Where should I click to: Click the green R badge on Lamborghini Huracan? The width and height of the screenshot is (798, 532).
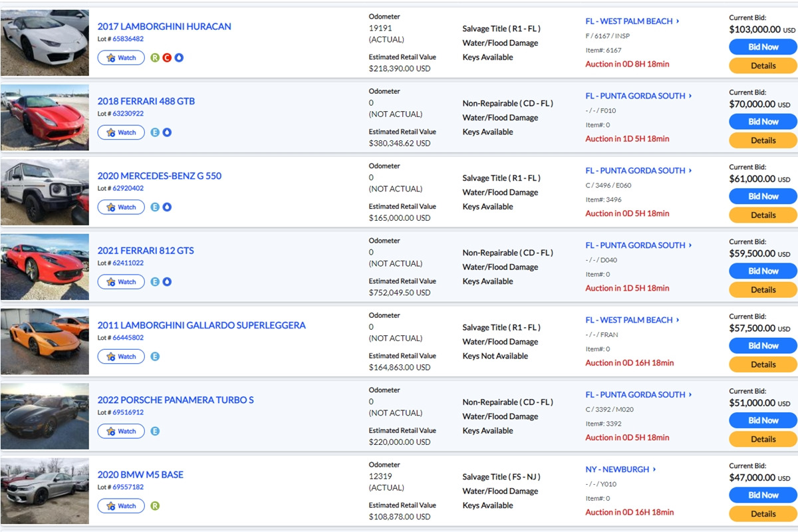tap(155, 58)
